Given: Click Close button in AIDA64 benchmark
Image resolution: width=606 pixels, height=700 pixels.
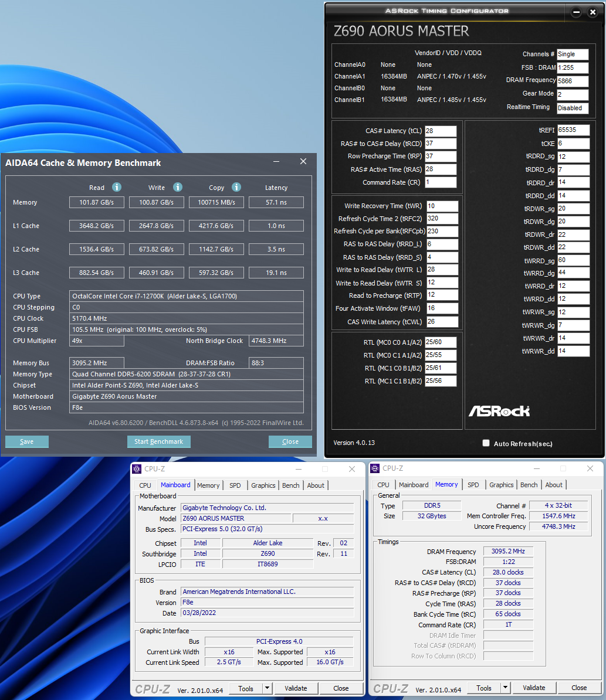Looking at the screenshot, I should pyautogui.click(x=290, y=441).
